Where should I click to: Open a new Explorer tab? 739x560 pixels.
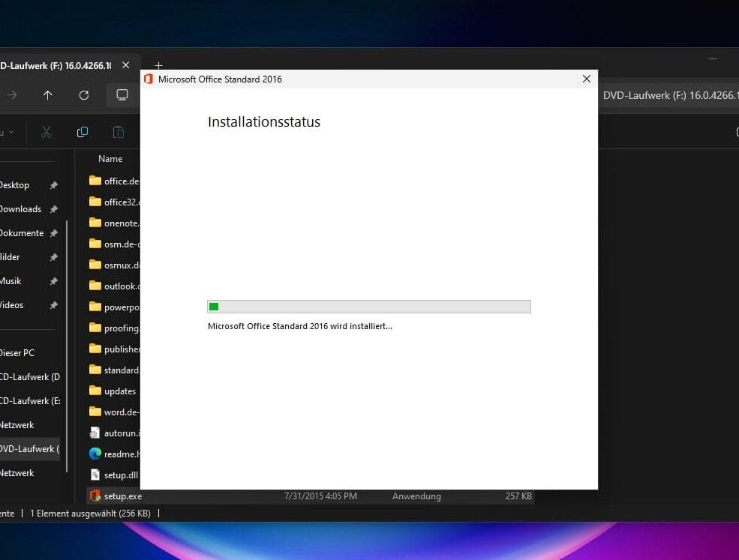pos(158,66)
